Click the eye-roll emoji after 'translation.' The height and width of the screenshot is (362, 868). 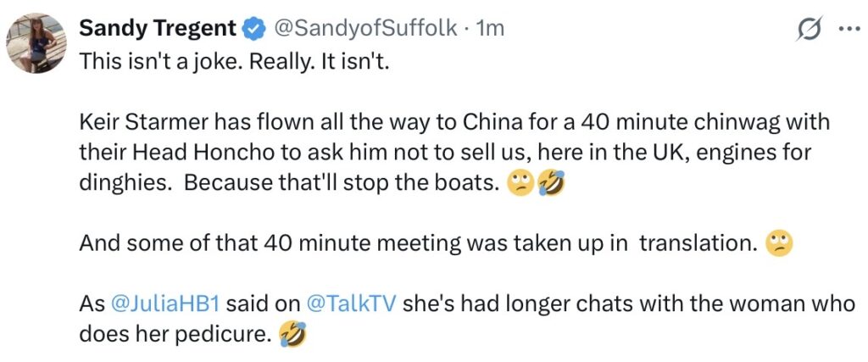click(778, 244)
